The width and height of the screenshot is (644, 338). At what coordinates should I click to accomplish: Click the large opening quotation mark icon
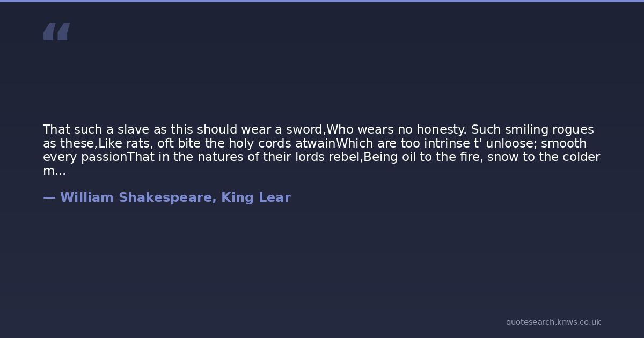[56, 32]
